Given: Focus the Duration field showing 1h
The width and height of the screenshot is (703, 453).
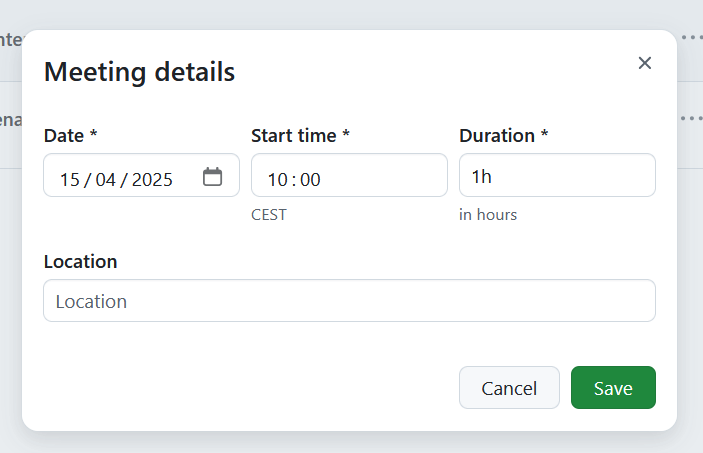Looking at the screenshot, I should 557,176.
